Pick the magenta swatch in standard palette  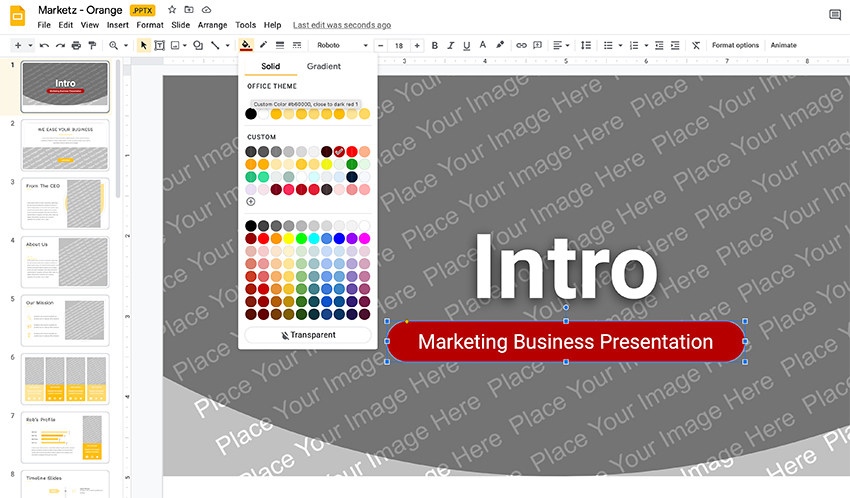point(364,238)
